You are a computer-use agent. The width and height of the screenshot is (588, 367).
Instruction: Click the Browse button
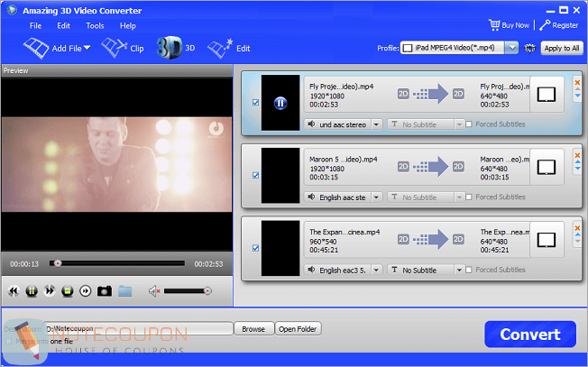pos(253,329)
